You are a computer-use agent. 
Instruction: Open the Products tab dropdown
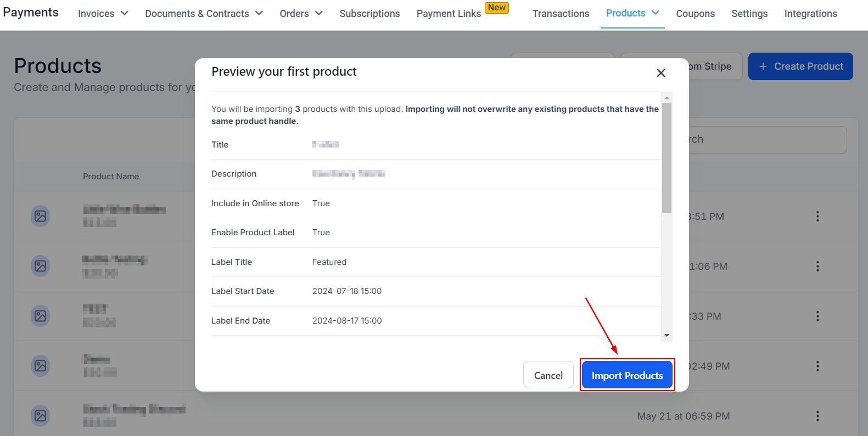tap(632, 13)
